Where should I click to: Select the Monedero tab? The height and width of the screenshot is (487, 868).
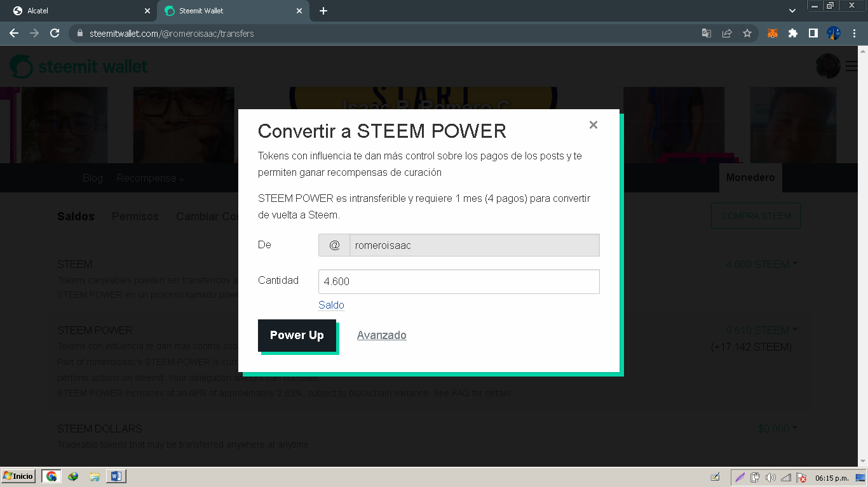[x=750, y=178]
